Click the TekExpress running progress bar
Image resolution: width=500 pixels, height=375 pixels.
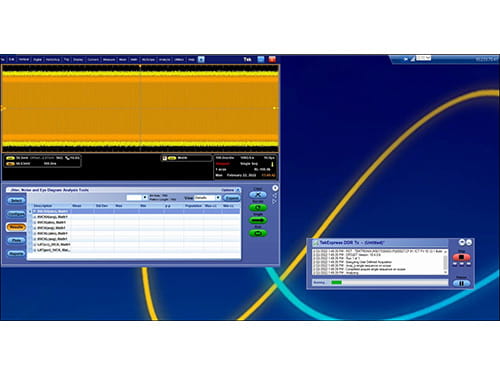pos(389,282)
